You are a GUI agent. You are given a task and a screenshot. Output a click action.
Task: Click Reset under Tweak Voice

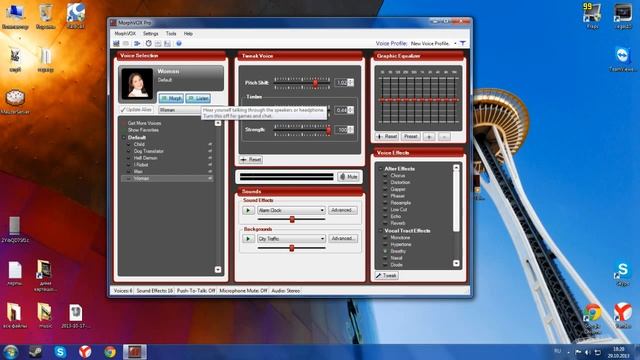(251, 160)
